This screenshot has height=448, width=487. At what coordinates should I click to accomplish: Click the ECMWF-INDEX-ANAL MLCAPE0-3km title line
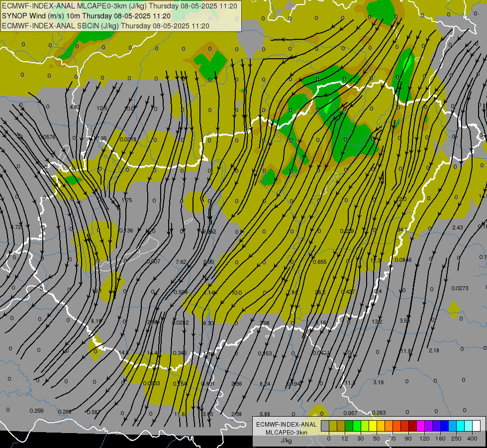pyautogui.click(x=119, y=5)
